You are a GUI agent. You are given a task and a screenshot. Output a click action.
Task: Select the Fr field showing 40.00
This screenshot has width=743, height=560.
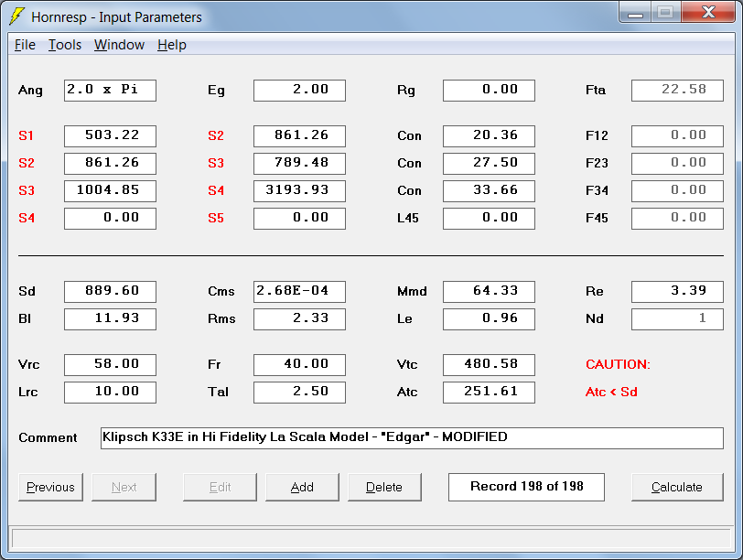299,365
